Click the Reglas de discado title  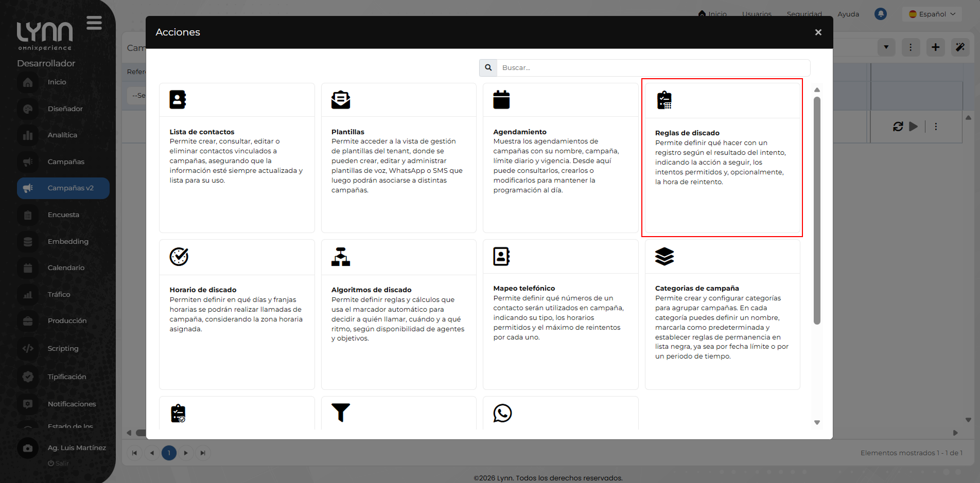pyautogui.click(x=687, y=133)
